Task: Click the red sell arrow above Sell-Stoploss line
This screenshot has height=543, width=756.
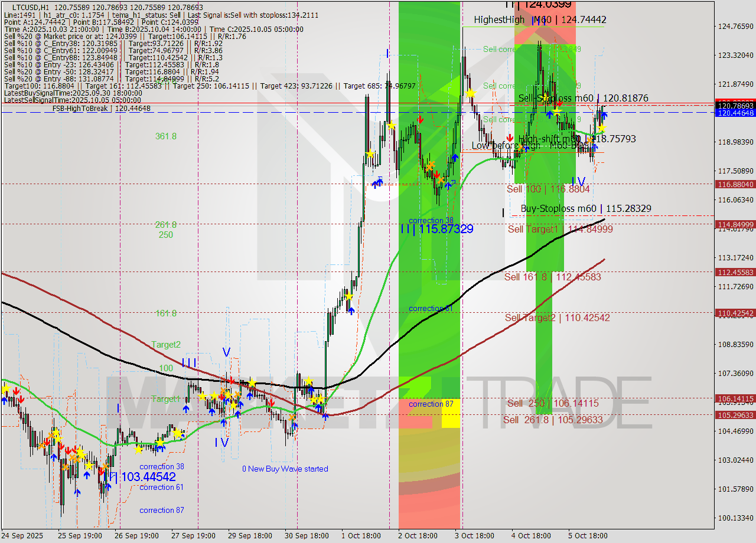Action: 561,103
